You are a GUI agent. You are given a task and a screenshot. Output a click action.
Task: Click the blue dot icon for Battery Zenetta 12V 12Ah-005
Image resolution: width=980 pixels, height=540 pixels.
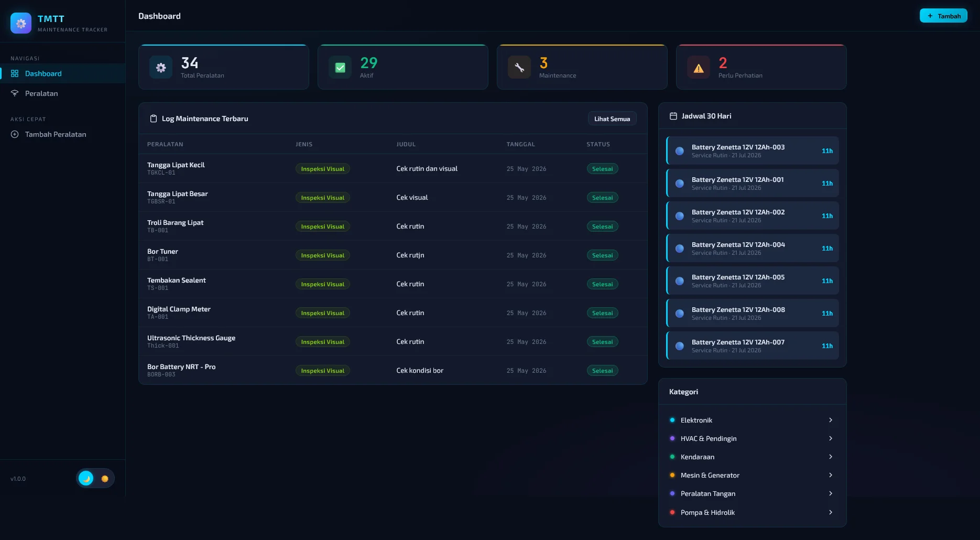click(680, 281)
